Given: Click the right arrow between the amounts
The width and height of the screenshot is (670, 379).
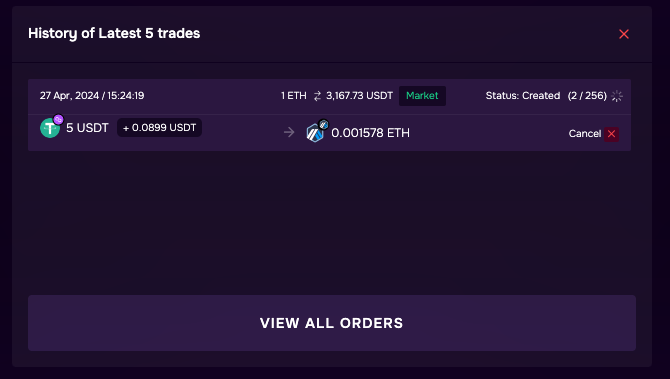Looking at the screenshot, I should [x=289, y=132].
